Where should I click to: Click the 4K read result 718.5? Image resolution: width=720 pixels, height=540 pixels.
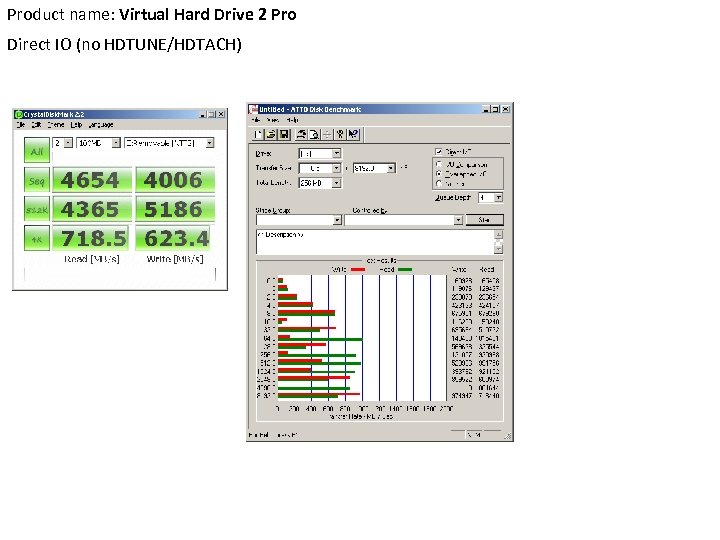coord(92,238)
